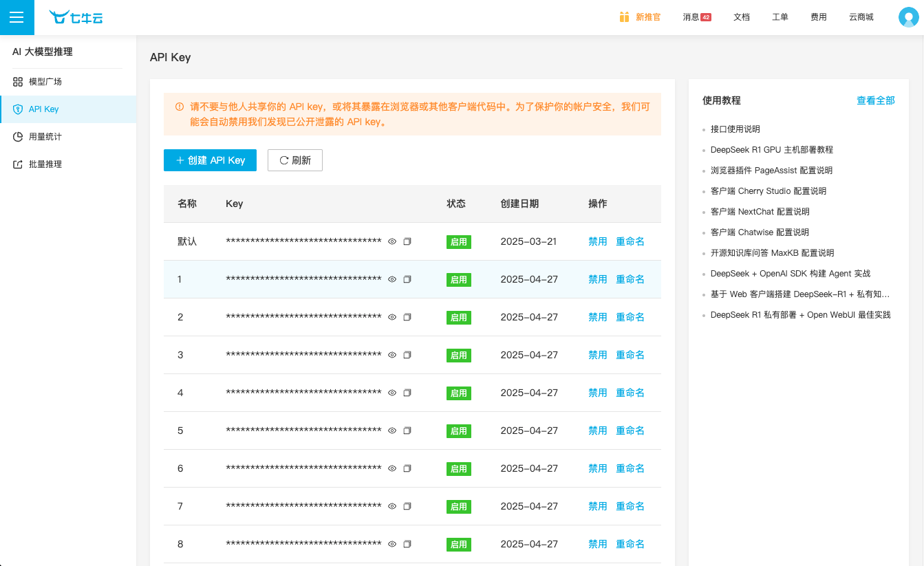The height and width of the screenshot is (566, 924).
Task: Unmask the key for row 6
Action: click(392, 468)
